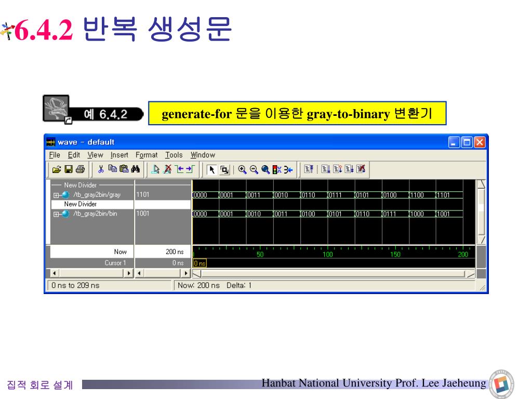The width and height of the screenshot is (532, 399).
Task: Click the Save floppy disk icon
Action: (69, 169)
